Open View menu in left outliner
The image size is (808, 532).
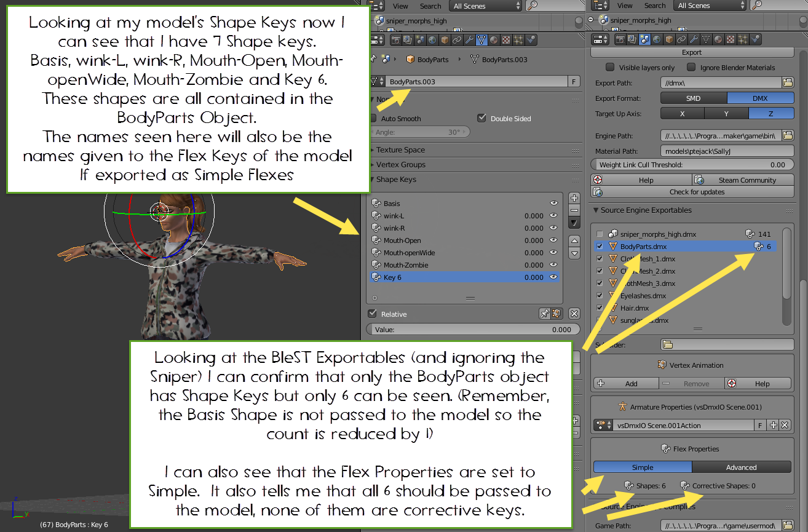pyautogui.click(x=400, y=6)
